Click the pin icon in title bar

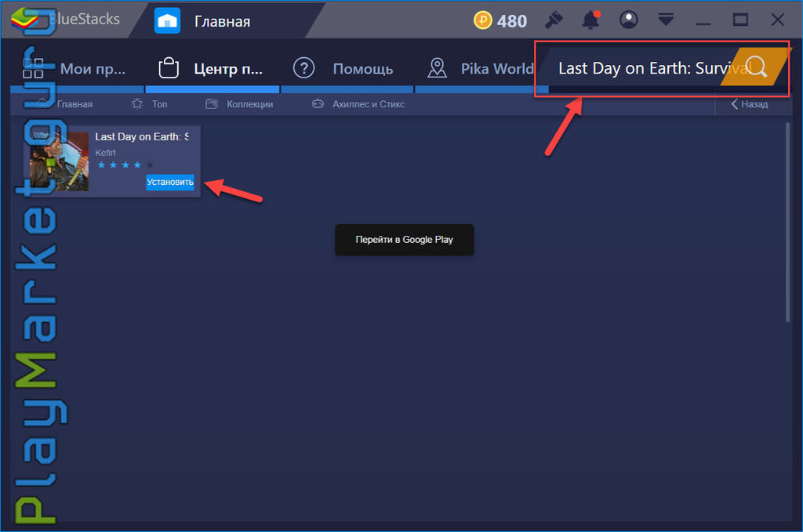[554, 20]
